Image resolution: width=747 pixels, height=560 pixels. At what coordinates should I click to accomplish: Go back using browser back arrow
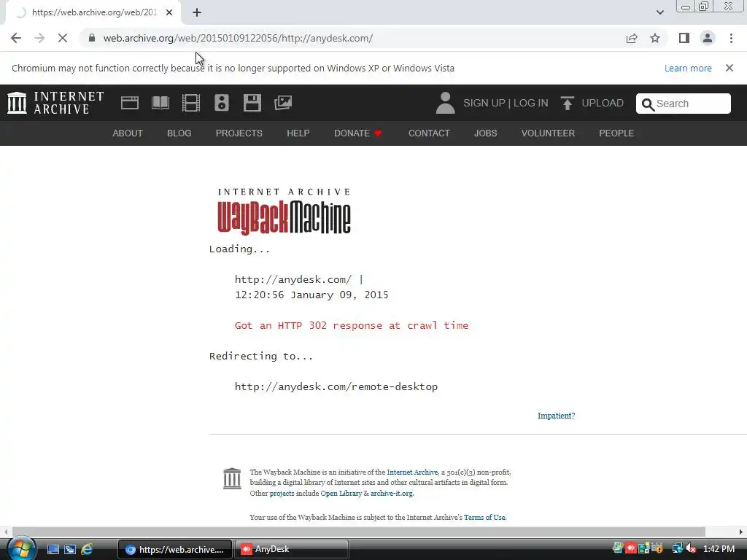coord(16,38)
